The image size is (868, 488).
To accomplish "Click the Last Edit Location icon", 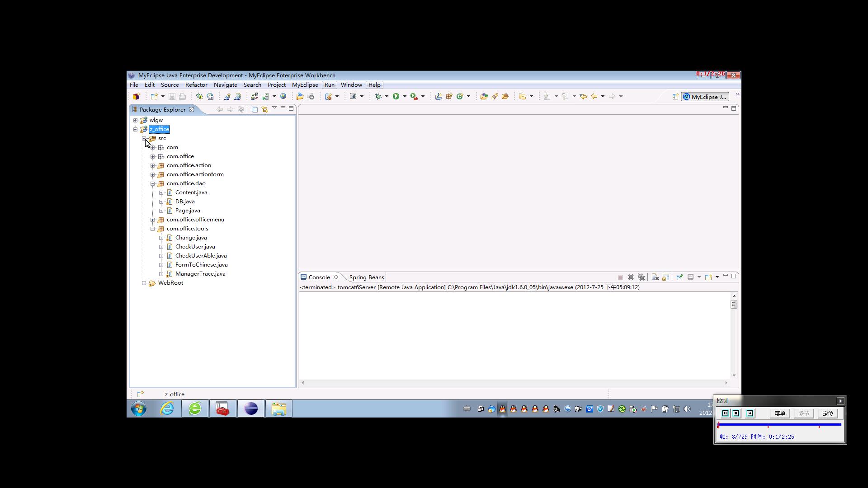I will (x=583, y=96).
